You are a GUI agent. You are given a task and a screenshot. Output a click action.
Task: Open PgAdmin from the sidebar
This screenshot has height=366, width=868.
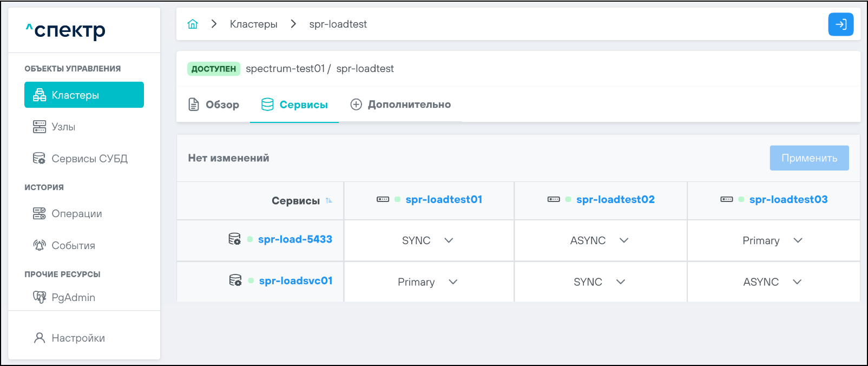coord(73,297)
